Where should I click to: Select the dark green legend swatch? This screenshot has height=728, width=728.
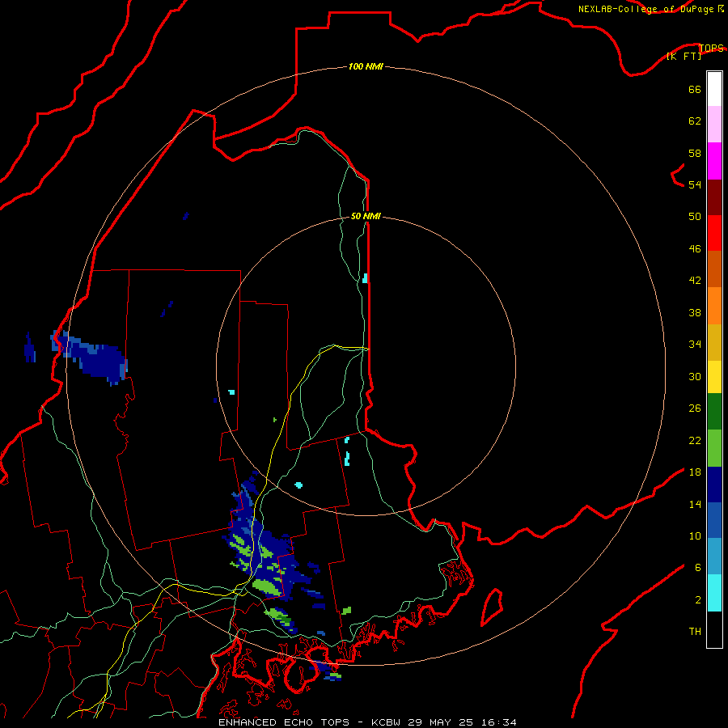point(714,412)
